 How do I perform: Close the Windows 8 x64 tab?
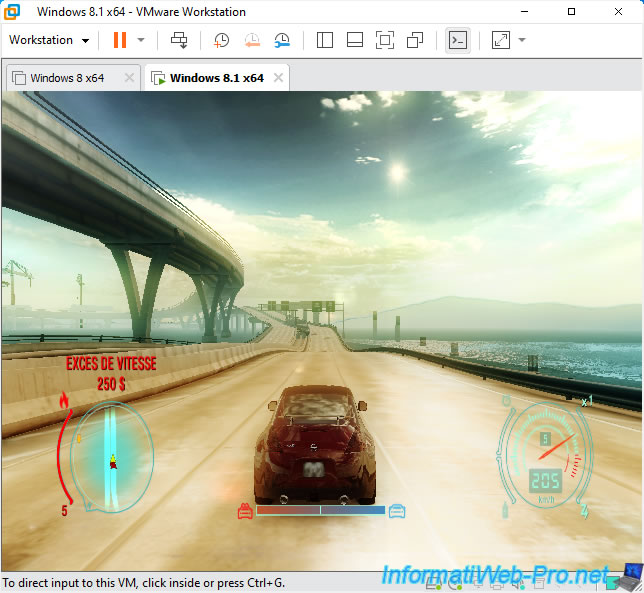click(x=129, y=77)
